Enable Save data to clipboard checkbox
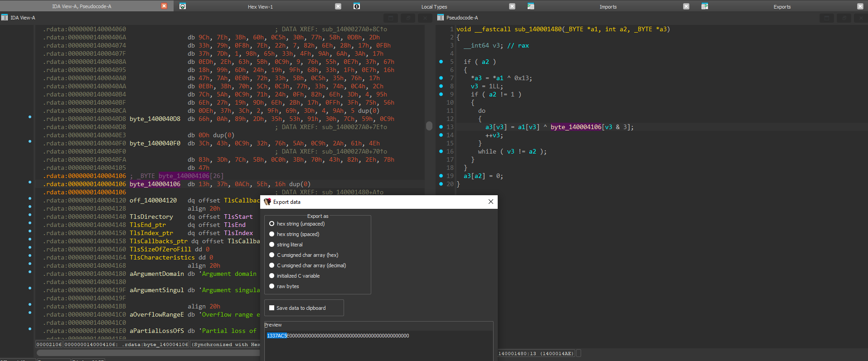 272,308
